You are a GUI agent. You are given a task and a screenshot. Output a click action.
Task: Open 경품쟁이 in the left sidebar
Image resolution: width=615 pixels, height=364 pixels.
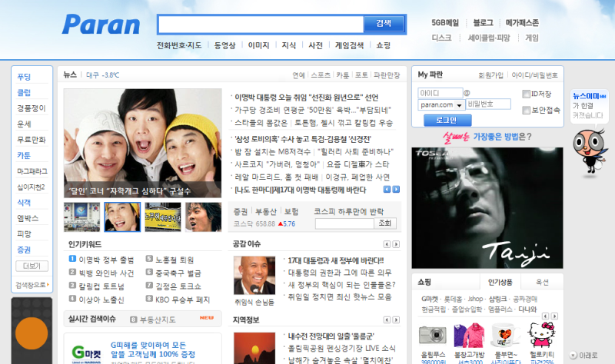pyautogui.click(x=32, y=108)
